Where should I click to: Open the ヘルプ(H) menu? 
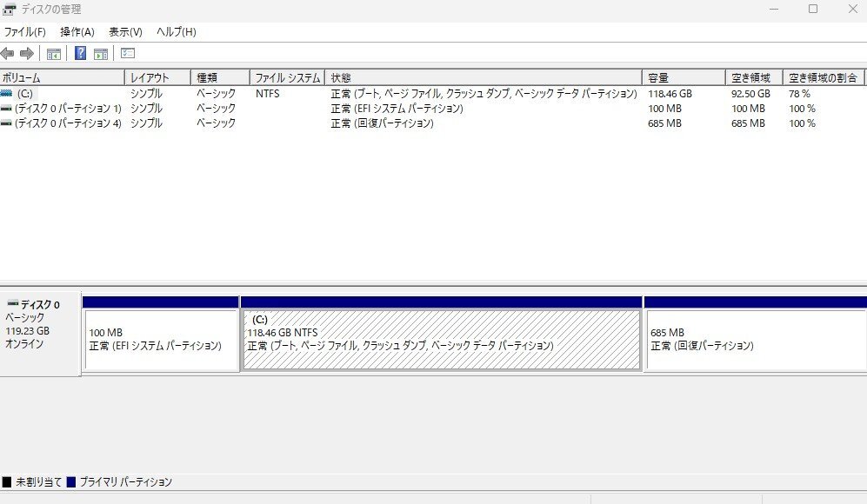pyautogui.click(x=177, y=32)
